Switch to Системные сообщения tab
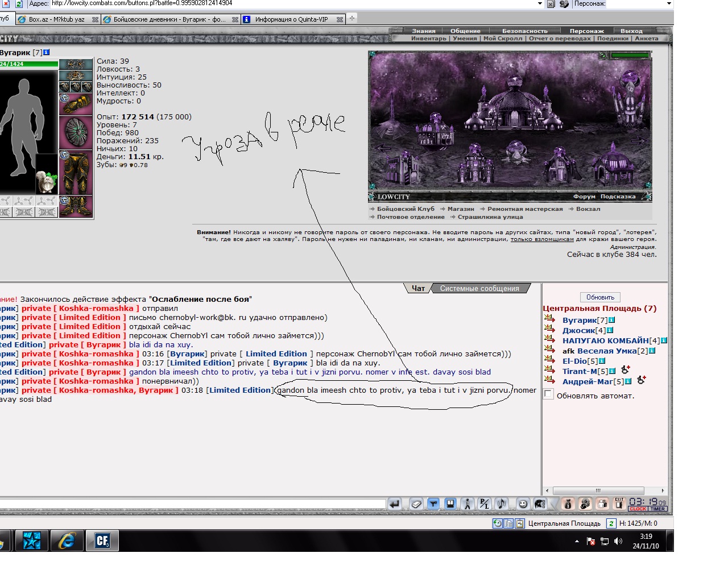Viewport: 728px width, 582px height. (x=479, y=289)
